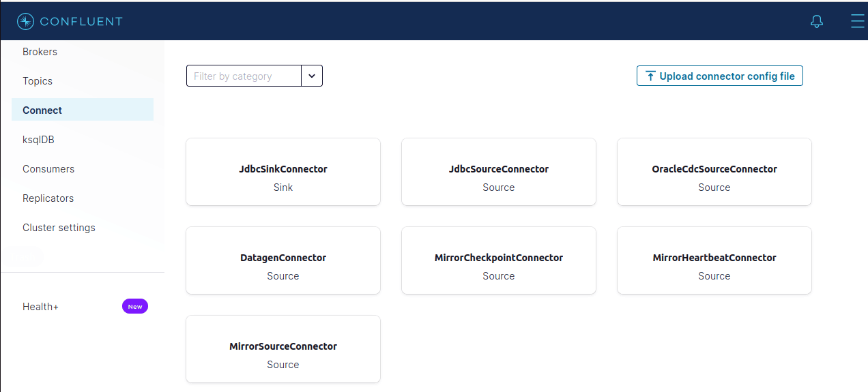
Task: Select the JdbcSinkConnector card
Action: click(283, 172)
